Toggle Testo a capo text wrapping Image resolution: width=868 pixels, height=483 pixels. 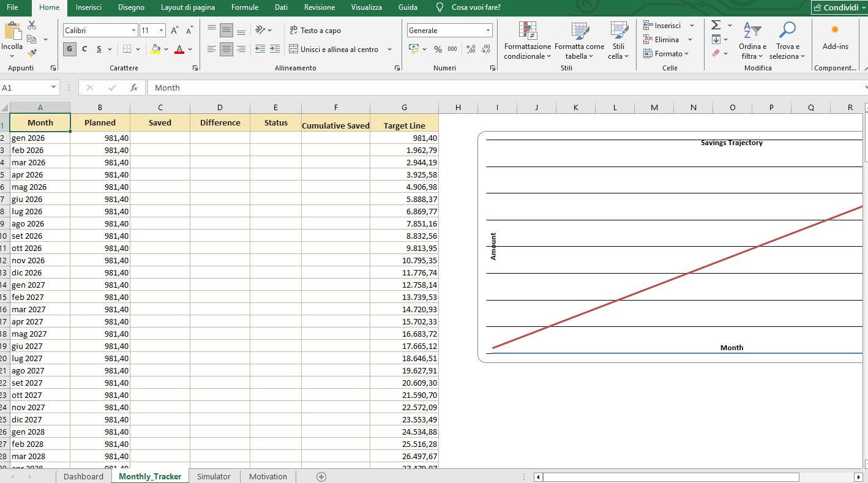point(315,30)
